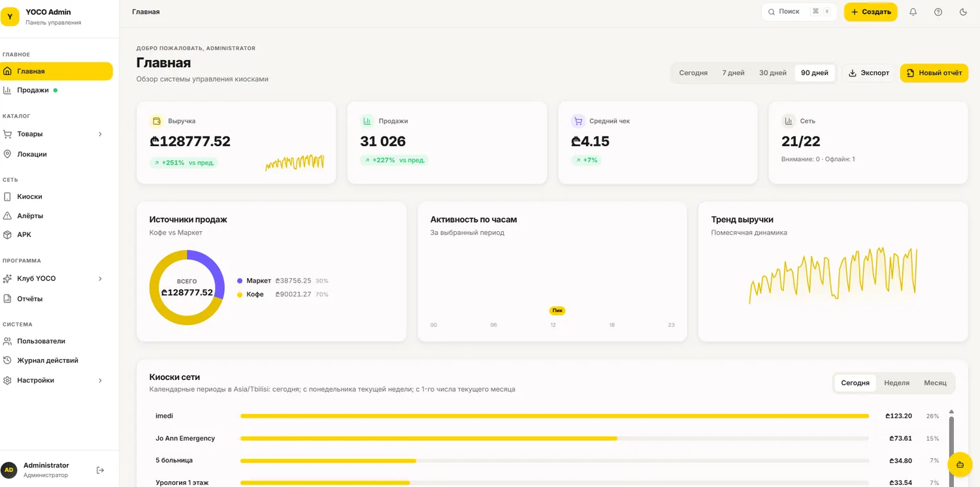Click the document icon beside Отчёты
The height and width of the screenshot is (487, 980).
click(x=8, y=298)
